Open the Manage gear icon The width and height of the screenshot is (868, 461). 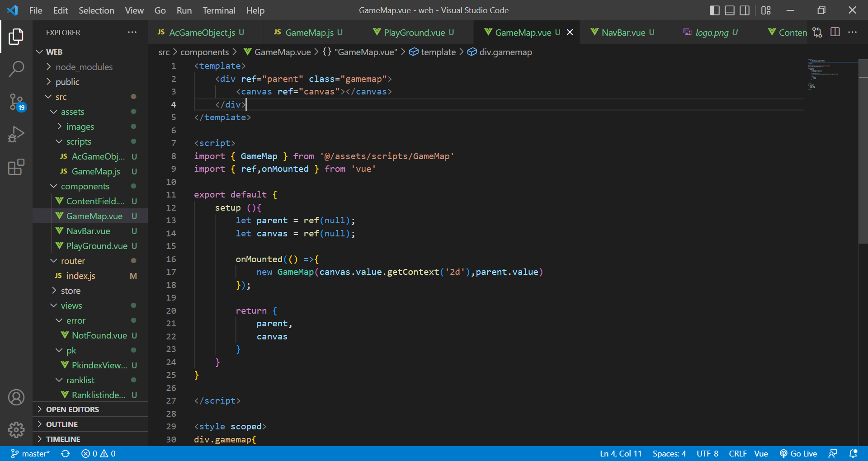click(16, 430)
